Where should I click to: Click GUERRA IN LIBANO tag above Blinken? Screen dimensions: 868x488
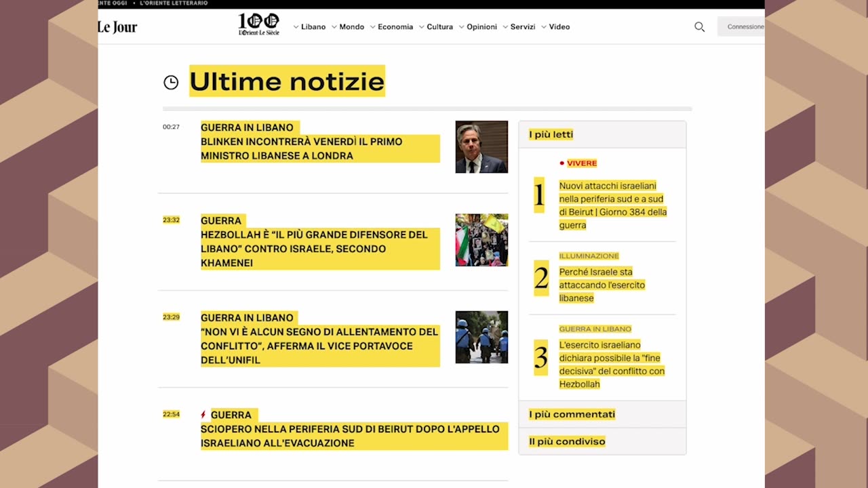(248, 127)
